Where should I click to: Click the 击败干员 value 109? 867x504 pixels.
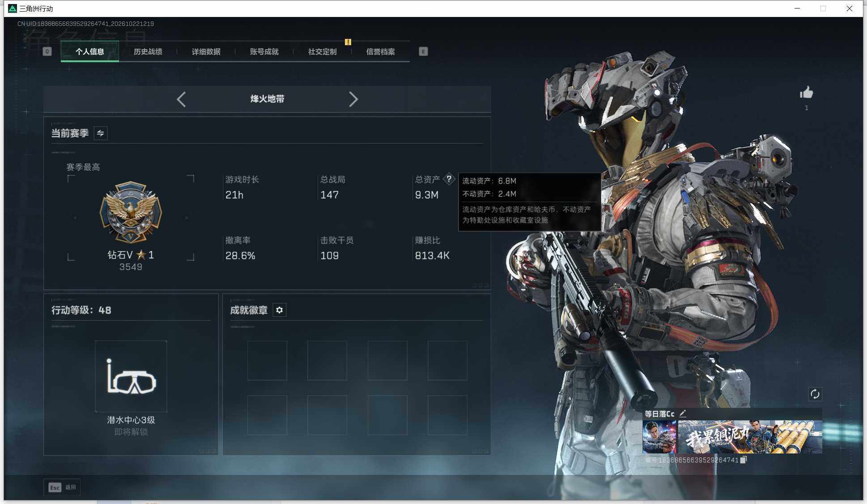click(329, 256)
